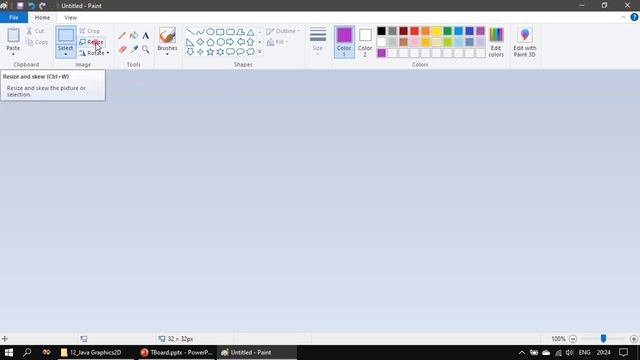Choose the Up arrow shape
The width and height of the screenshot is (640, 360).
point(250,42)
